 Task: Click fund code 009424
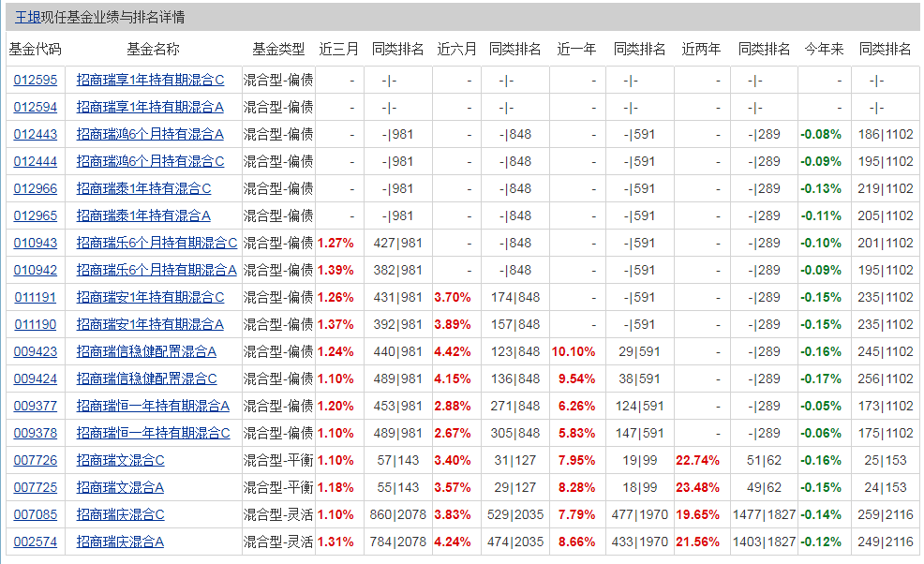point(36,379)
